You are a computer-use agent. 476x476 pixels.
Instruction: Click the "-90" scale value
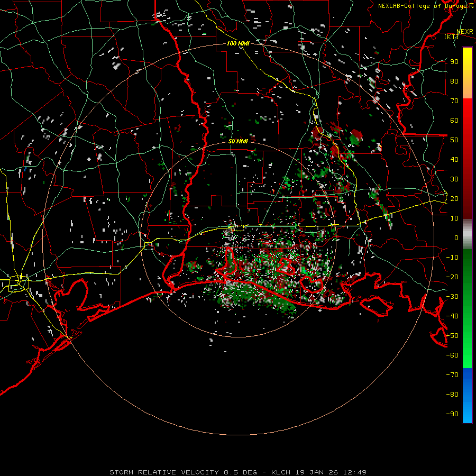click(452, 414)
